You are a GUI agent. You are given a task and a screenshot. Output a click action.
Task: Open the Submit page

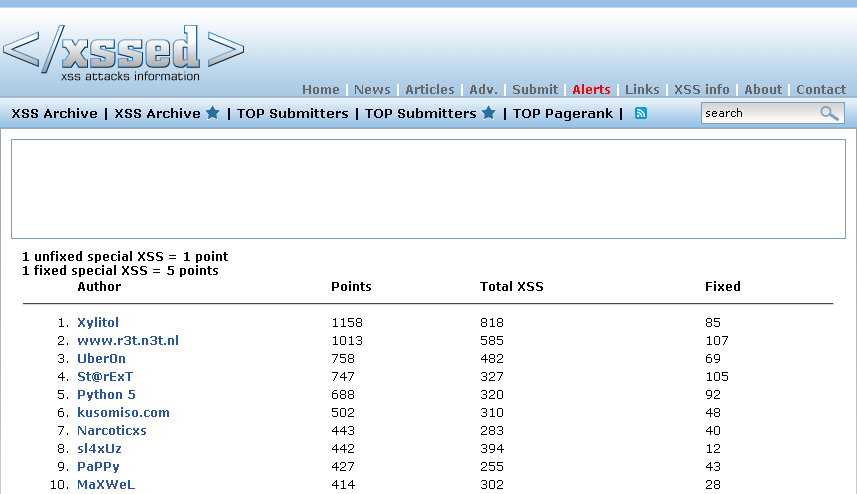(535, 90)
